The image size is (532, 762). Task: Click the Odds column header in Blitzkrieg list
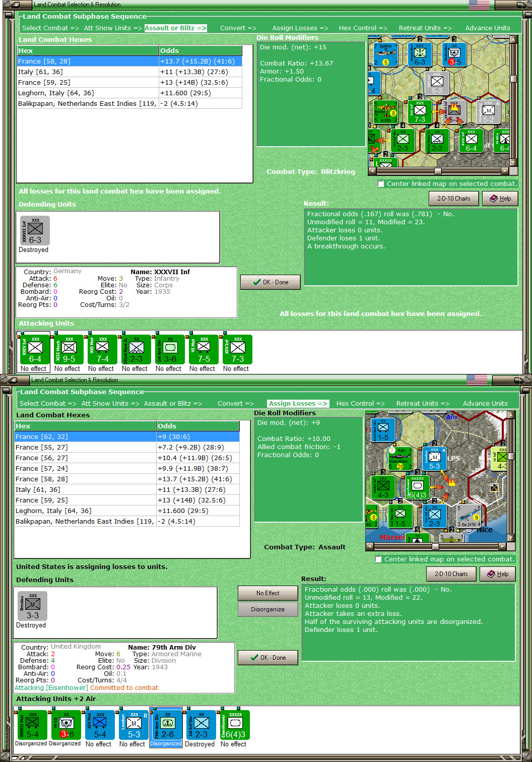click(x=201, y=51)
